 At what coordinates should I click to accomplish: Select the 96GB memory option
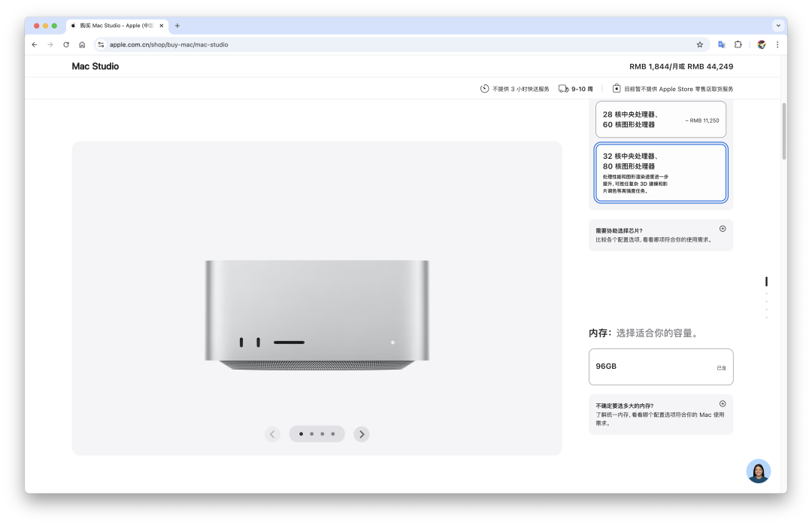tap(661, 367)
